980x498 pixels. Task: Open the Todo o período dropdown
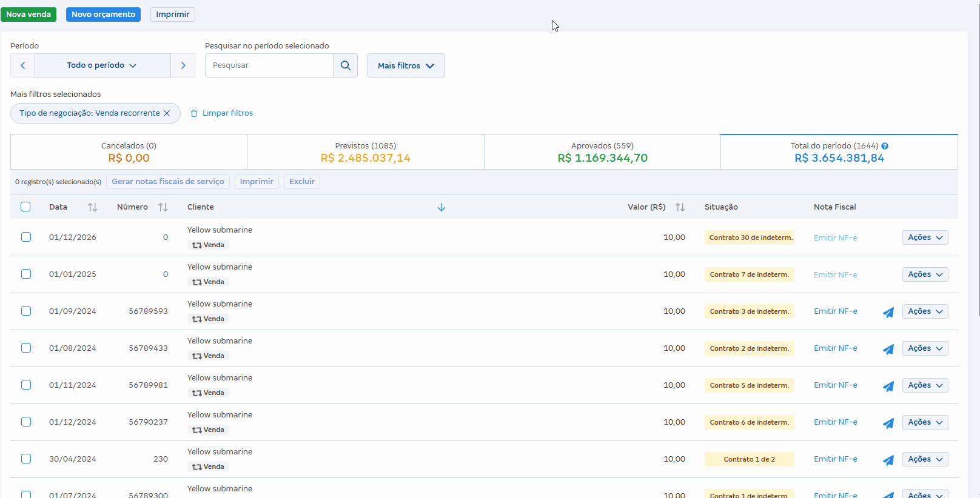click(102, 65)
